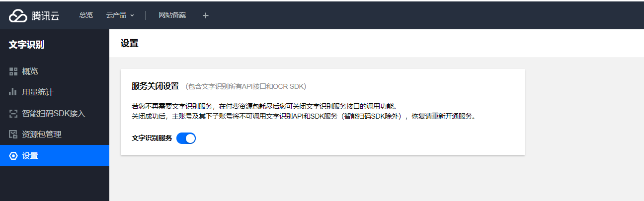Click the hexagon gear icon beside 设置
This screenshot has height=201, width=644.
coord(13,156)
